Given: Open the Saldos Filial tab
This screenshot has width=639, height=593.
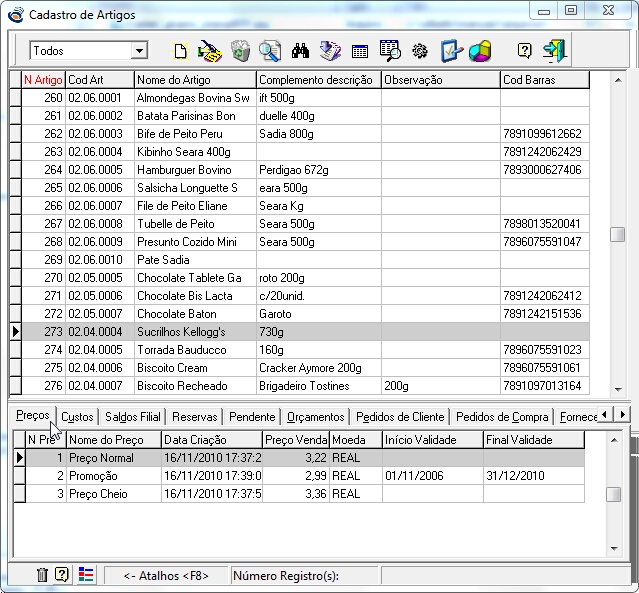Looking at the screenshot, I should [133, 417].
